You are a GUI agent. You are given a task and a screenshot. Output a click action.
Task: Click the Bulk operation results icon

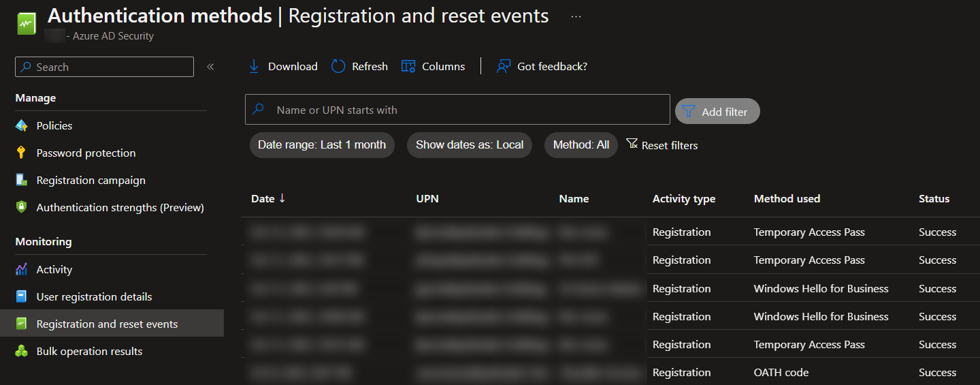tap(22, 351)
